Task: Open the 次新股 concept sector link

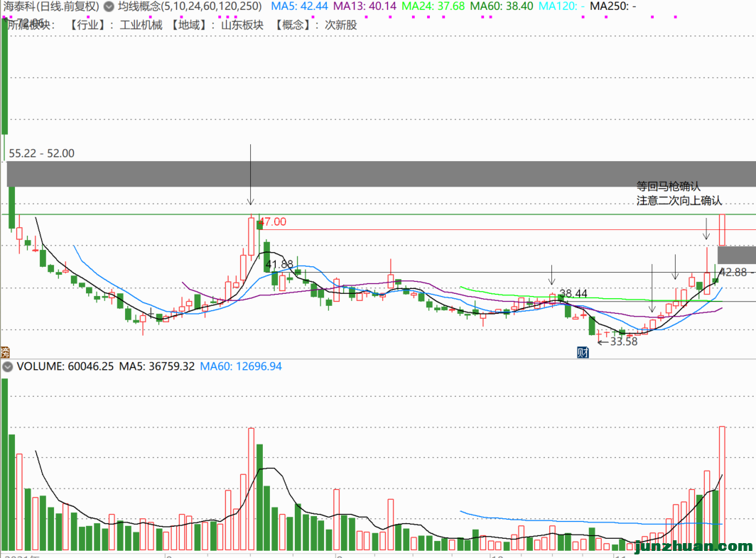Action: coord(341,25)
